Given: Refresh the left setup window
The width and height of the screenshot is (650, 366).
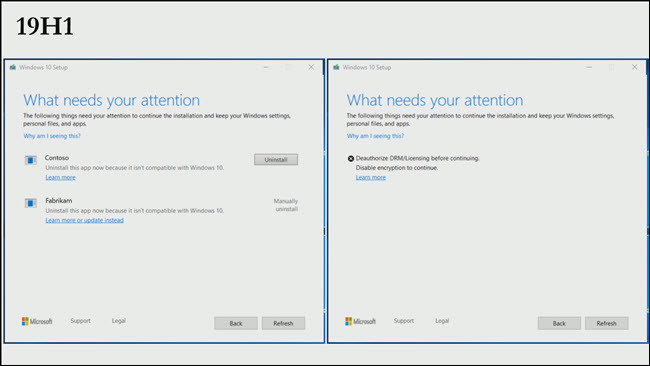Looking at the screenshot, I should pos(283,323).
